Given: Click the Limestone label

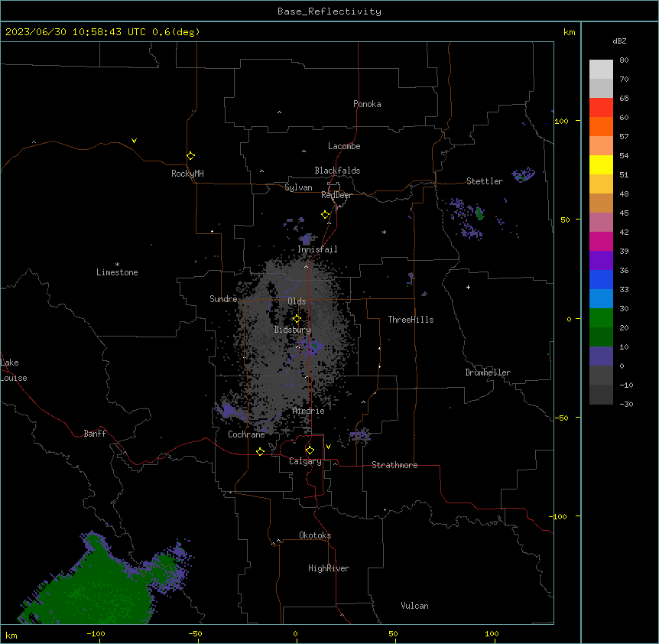Looking at the screenshot, I should click(x=117, y=272).
